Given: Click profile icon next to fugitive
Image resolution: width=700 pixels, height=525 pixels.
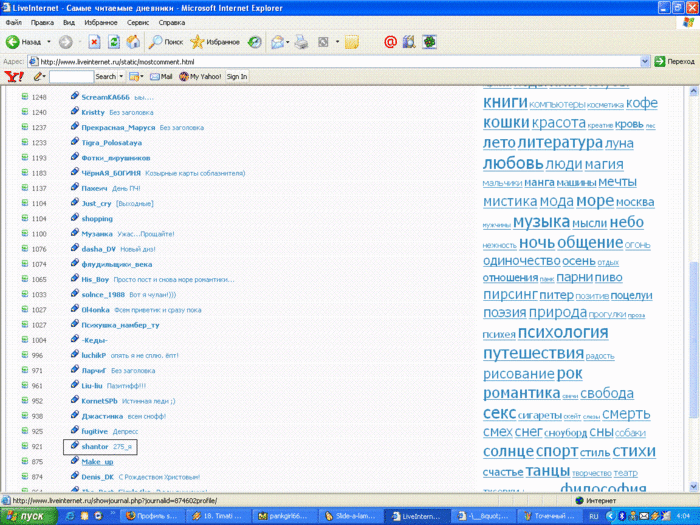Looking at the screenshot, I should tap(75, 430).
